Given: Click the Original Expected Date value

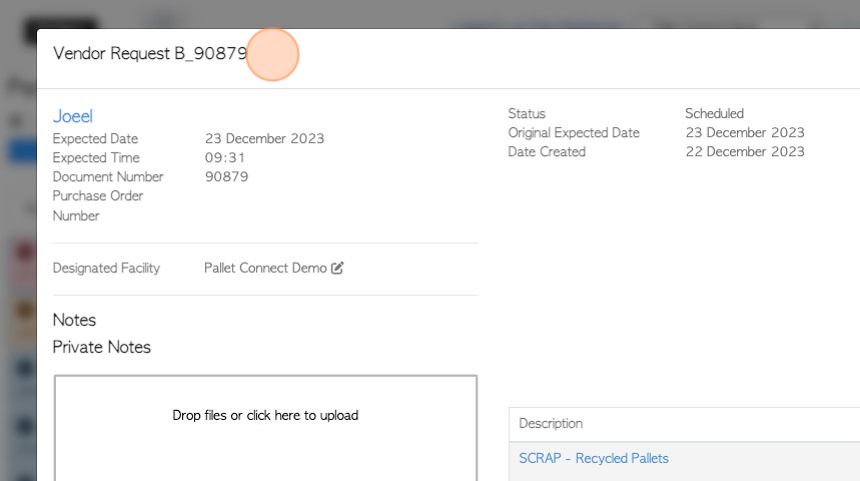Looking at the screenshot, I should click(x=745, y=133).
